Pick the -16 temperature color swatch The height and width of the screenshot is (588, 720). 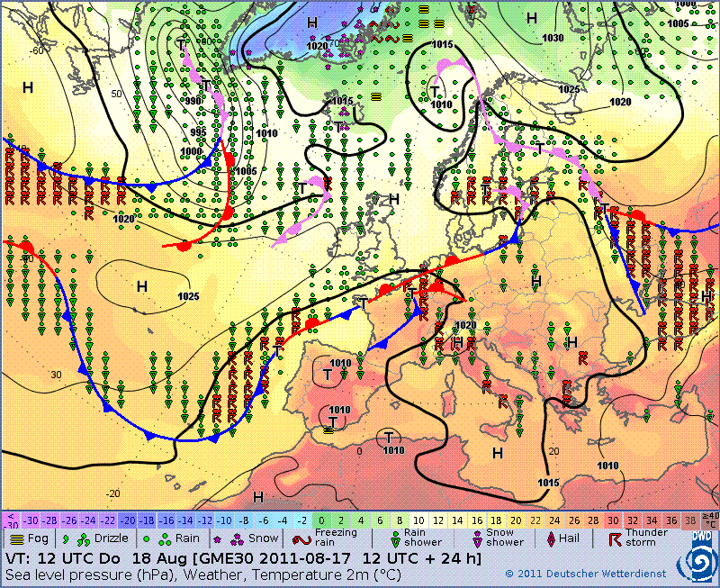tap(166, 521)
